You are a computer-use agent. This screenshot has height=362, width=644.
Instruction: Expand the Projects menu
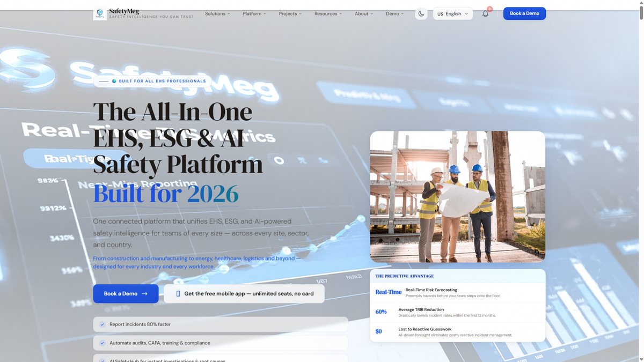click(290, 13)
